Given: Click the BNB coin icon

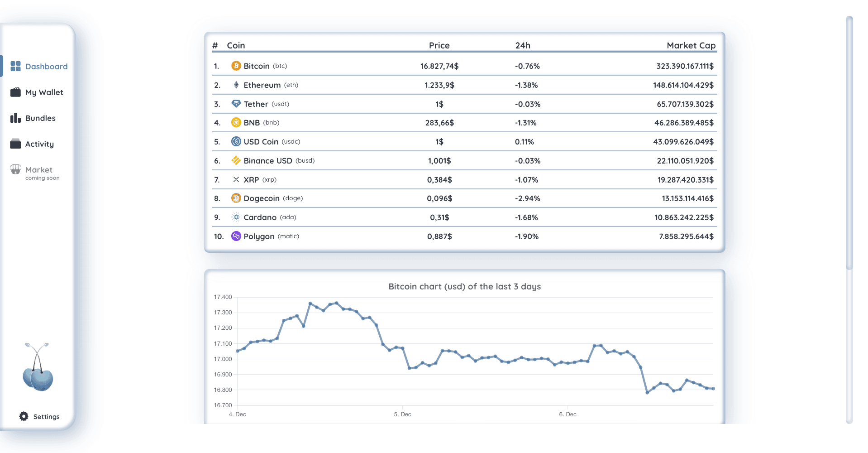Looking at the screenshot, I should point(236,123).
